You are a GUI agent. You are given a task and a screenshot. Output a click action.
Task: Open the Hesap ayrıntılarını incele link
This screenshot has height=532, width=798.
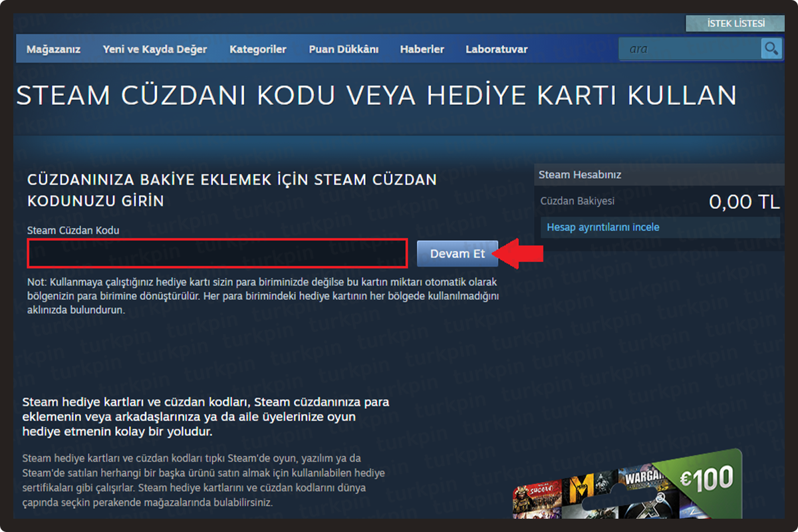click(x=603, y=227)
